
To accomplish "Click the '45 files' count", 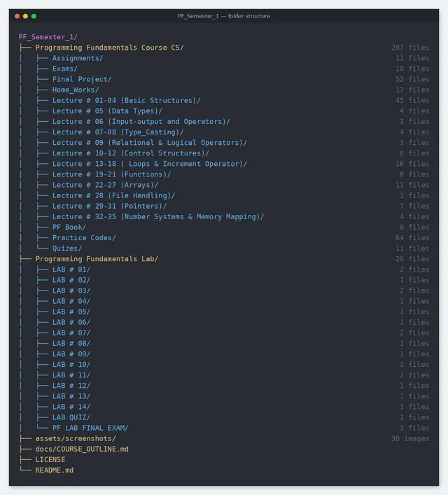I will click(412, 100).
